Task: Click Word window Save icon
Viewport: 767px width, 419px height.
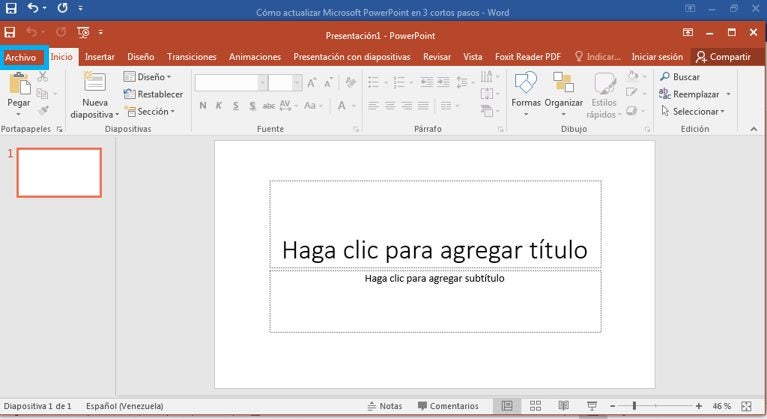Action: tap(11, 8)
